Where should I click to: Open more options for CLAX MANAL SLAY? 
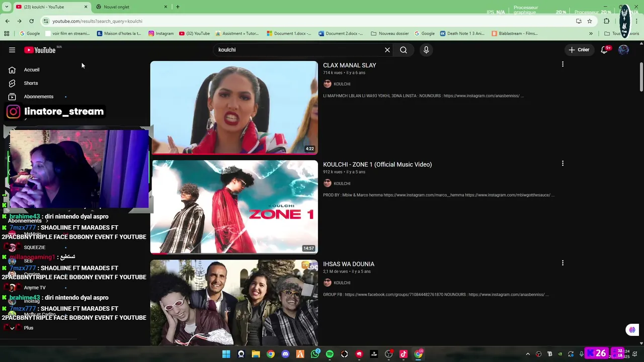[562, 64]
